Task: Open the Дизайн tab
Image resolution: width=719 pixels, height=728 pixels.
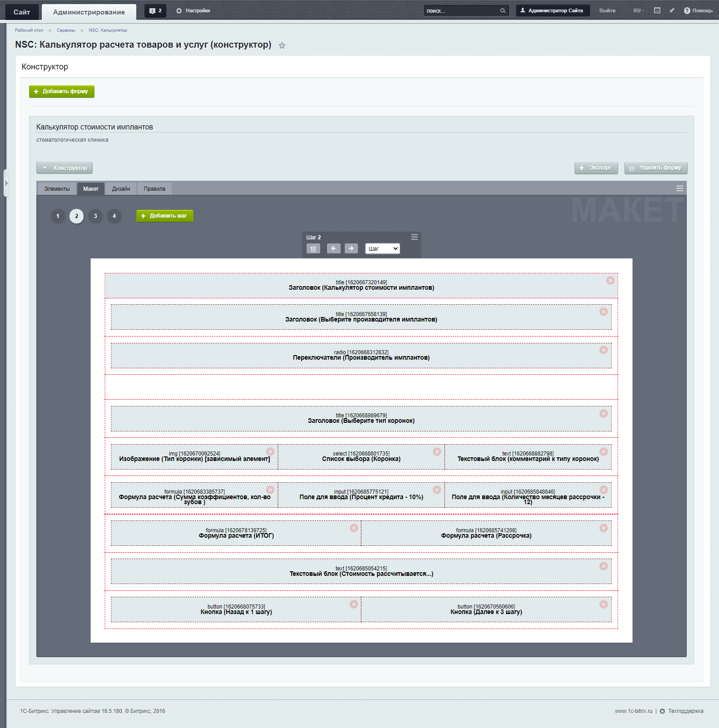Action: pos(121,189)
